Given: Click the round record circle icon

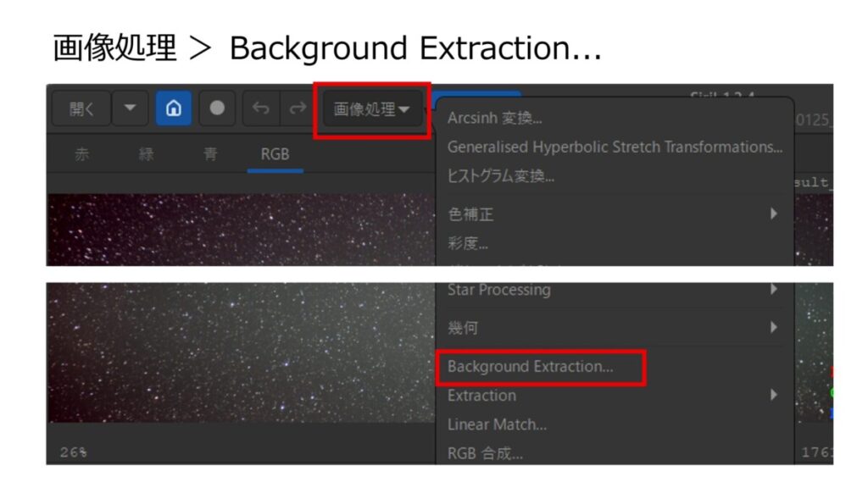Looking at the screenshot, I should pos(217,108).
